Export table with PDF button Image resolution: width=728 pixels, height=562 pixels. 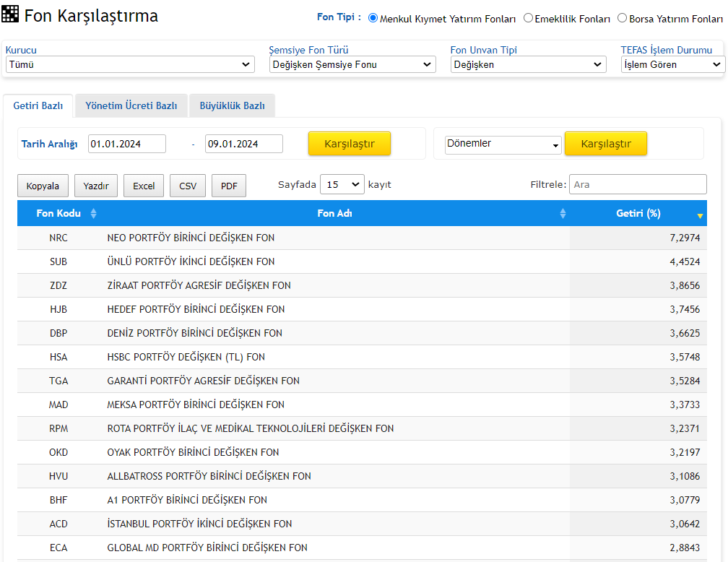(229, 186)
